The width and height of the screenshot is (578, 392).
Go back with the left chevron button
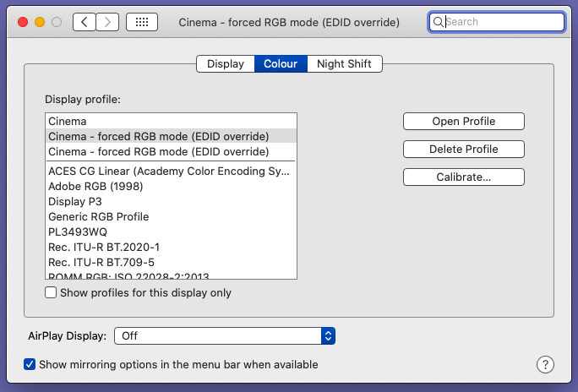point(85,22)
